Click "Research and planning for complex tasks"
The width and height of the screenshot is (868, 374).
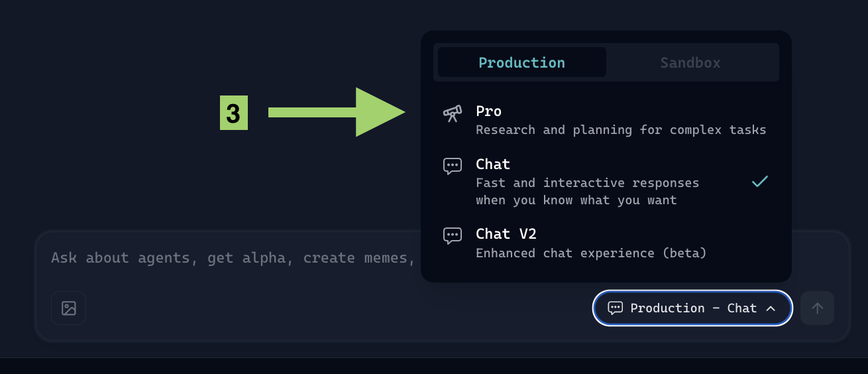(621, 130)
